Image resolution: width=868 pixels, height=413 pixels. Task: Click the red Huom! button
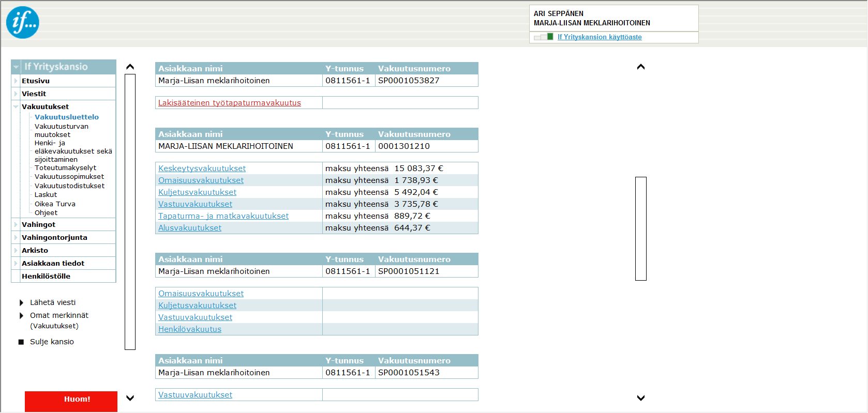point(71,402)
